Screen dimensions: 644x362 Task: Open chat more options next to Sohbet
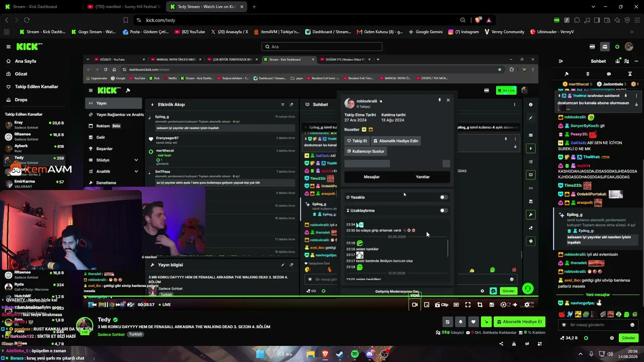pyautogui.click(x=636, y=61)
